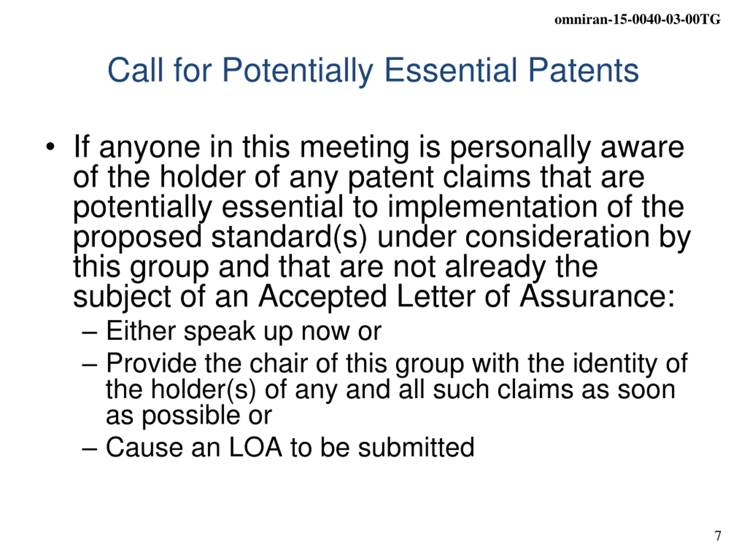Image resolution: width=747 pixels, height=560 pixels.
Task: Click the words 'proposed standard(s) under consideration'
Action: [x=361, y=238]
